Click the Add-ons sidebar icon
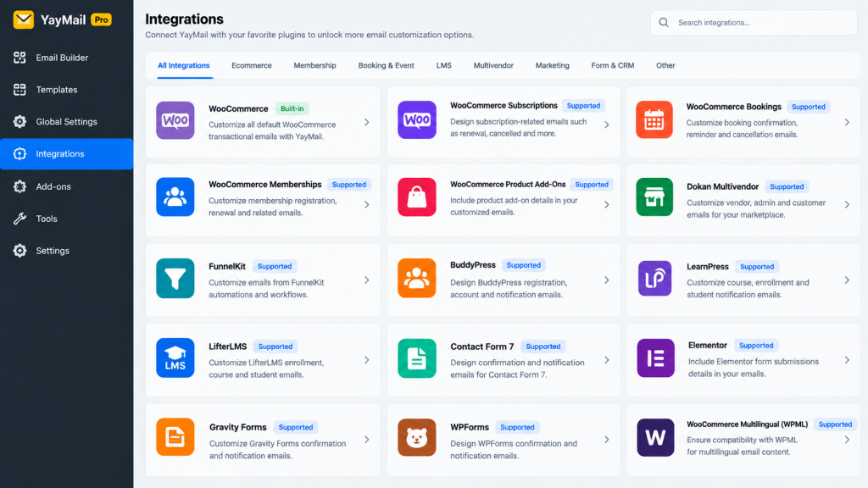 pos(20,186)
